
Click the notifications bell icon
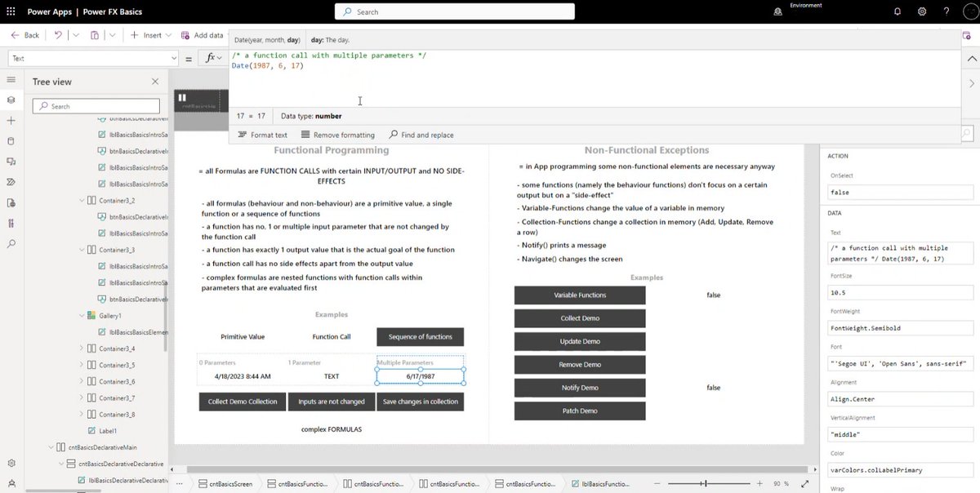(x=898, y=11)
